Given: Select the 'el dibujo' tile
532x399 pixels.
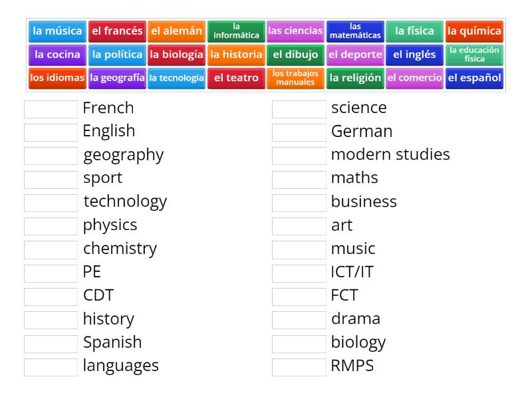Looking at the screenshot, I should [x=294, y=55].
